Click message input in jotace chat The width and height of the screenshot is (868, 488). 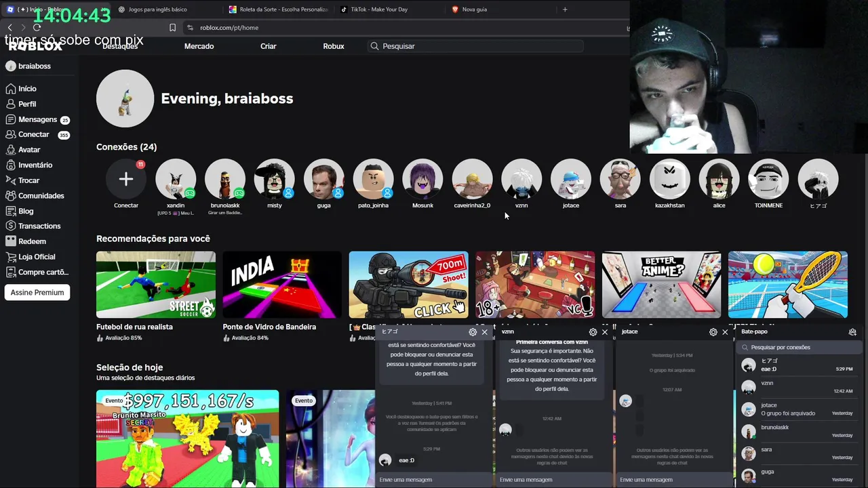(x=675, y=480)
